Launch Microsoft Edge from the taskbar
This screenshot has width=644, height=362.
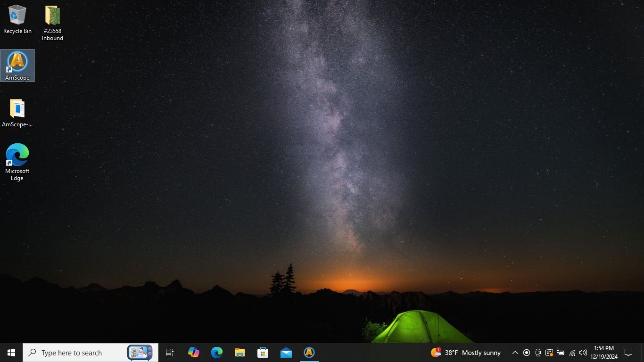coord(217,353)
